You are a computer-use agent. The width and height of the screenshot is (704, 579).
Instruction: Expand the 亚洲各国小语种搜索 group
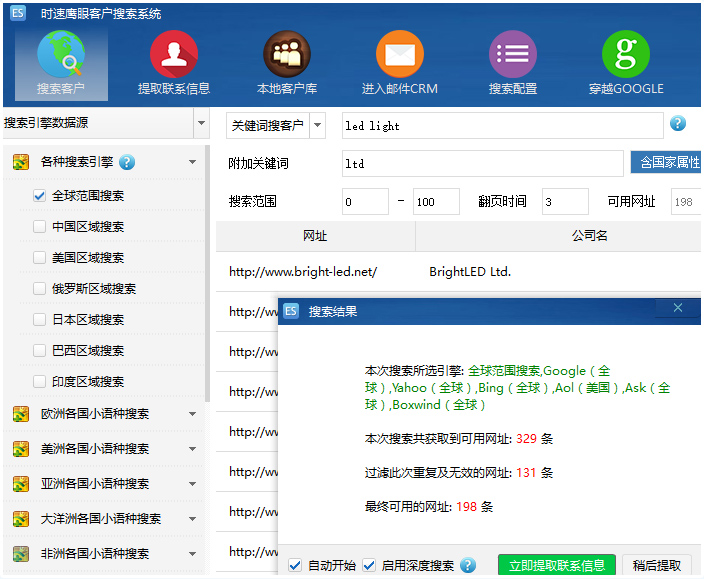[x=192, y=484]
